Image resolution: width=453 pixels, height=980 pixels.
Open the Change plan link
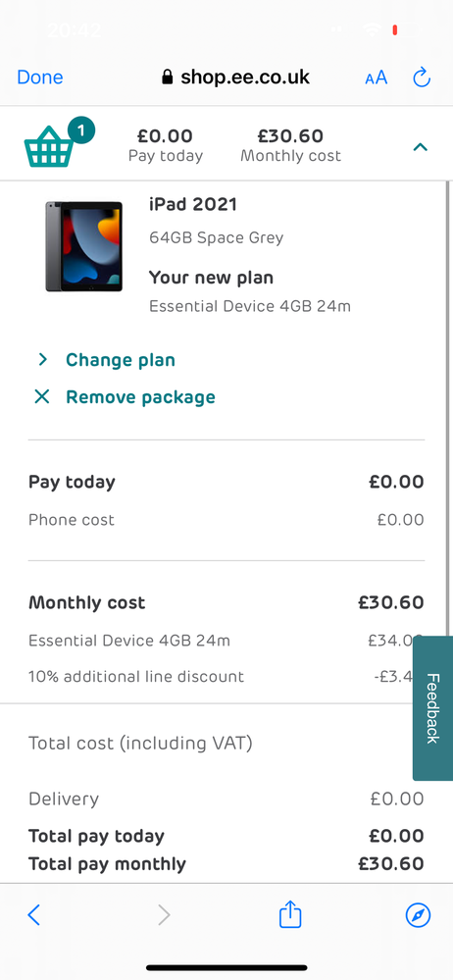[x=121, y=360]
